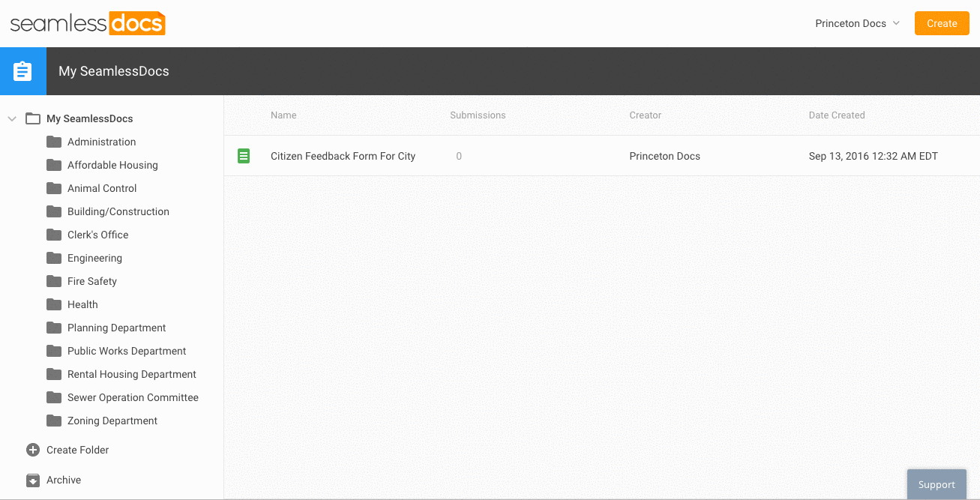Click the Building/Construction folder icon
This screenshot has height=500, width=980.
(x=54, y=211)
